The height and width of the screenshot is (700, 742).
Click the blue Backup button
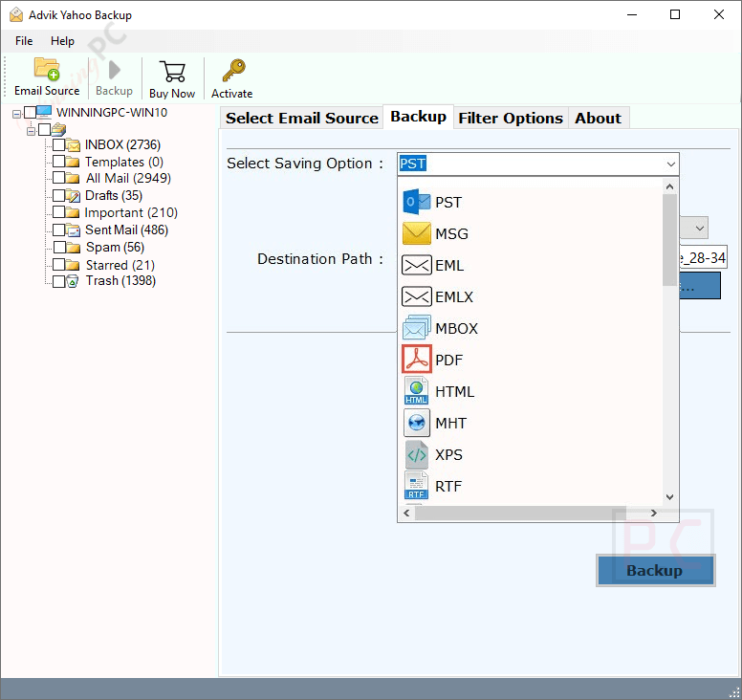[x=655, y=570]
